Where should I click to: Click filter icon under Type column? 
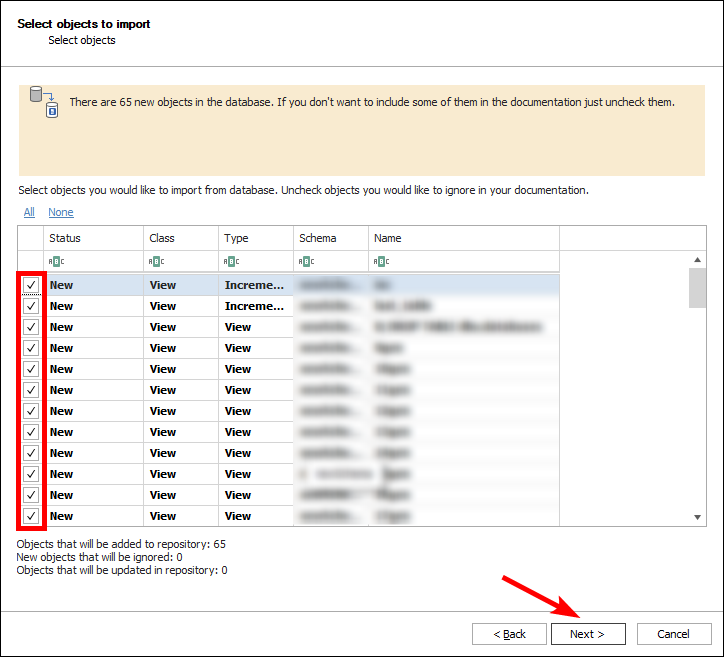[231, 262]
